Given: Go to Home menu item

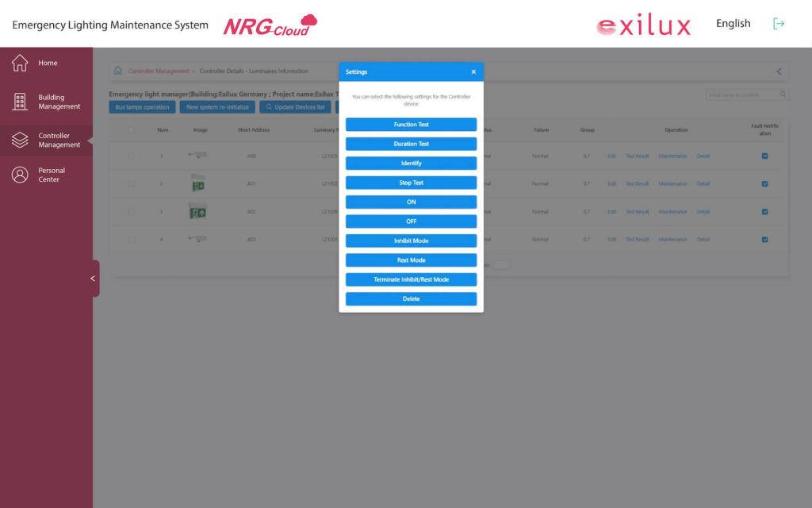Looking at the screenshot, I should 48,63.
